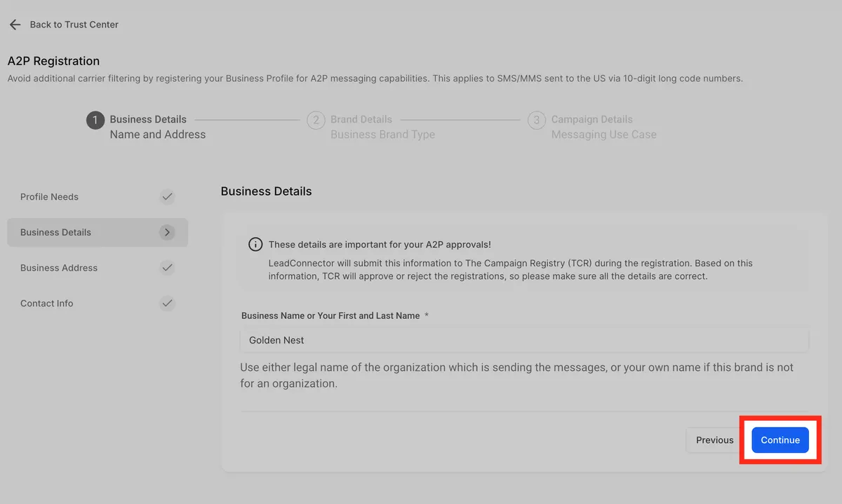The width and height of the screenshot is (842, 504).
Task: Click the step 3 circle for Campaign Details
Action: click(x=537, y=120)
